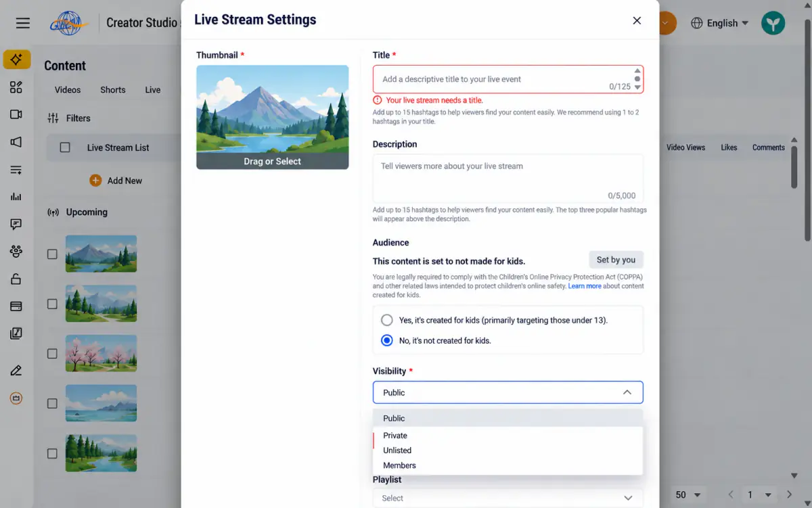Open the Playlist Select dropdown

coord(507,498)
